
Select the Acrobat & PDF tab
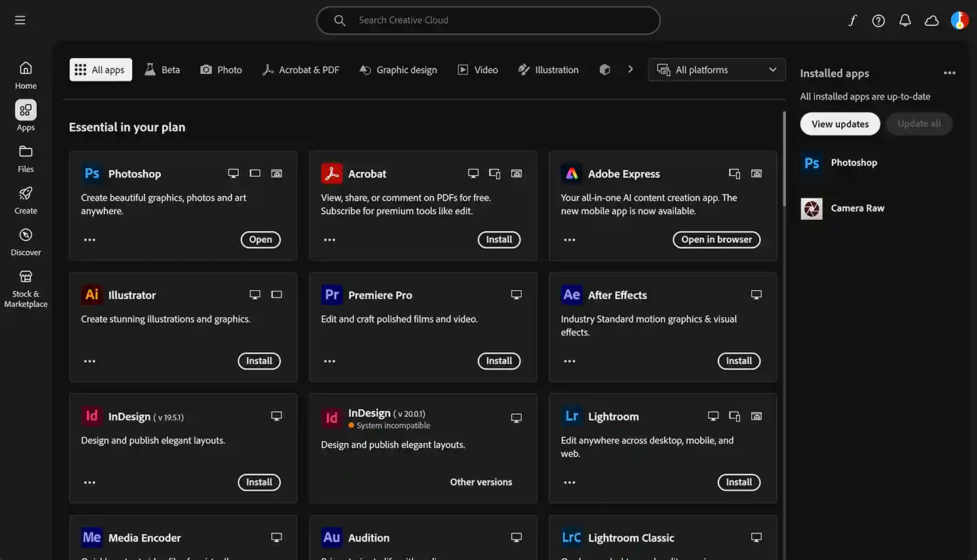(x=301, y=70)
